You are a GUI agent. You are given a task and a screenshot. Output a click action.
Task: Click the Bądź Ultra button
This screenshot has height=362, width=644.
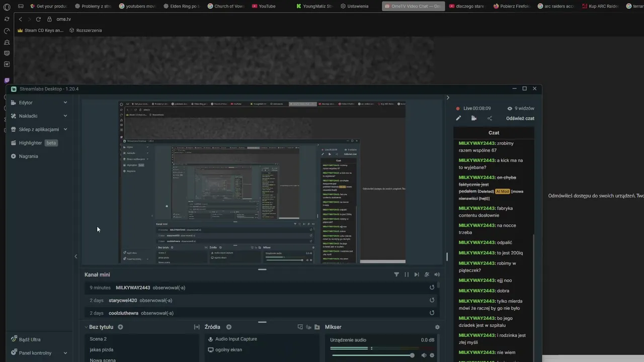[x=26, y=339]
